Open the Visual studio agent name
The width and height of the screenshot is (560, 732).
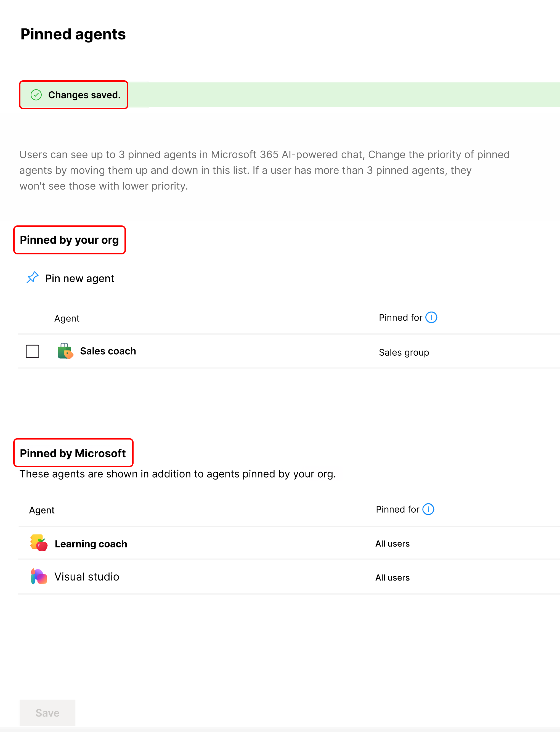click(x=87, y=577)
